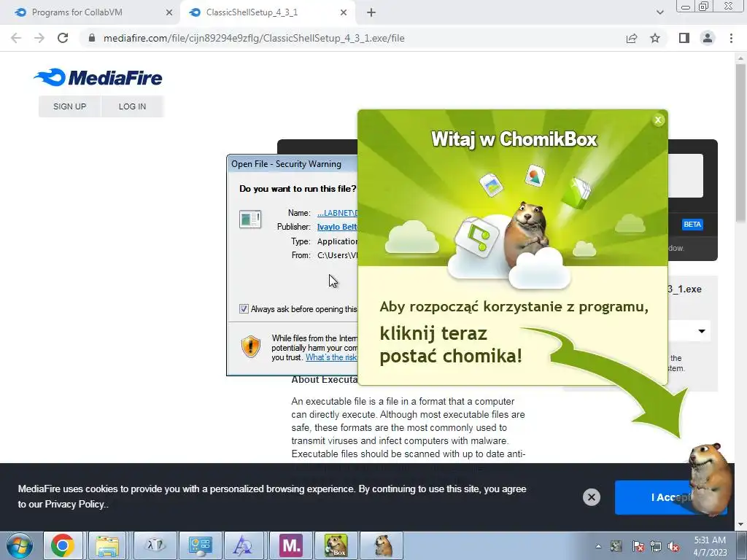747x560 pixels.
Task: Click the MediaFire logo
Action: [x=98, y=77]
